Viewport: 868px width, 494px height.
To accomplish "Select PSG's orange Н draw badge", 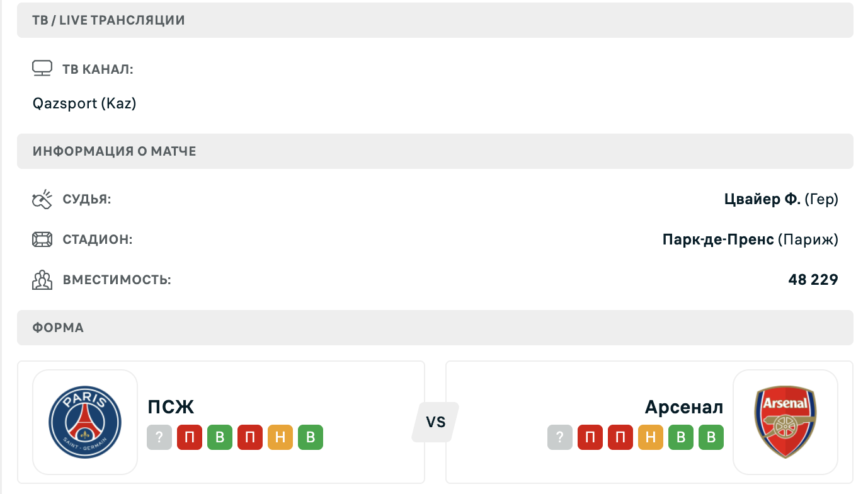I will (x=280, y=437).
